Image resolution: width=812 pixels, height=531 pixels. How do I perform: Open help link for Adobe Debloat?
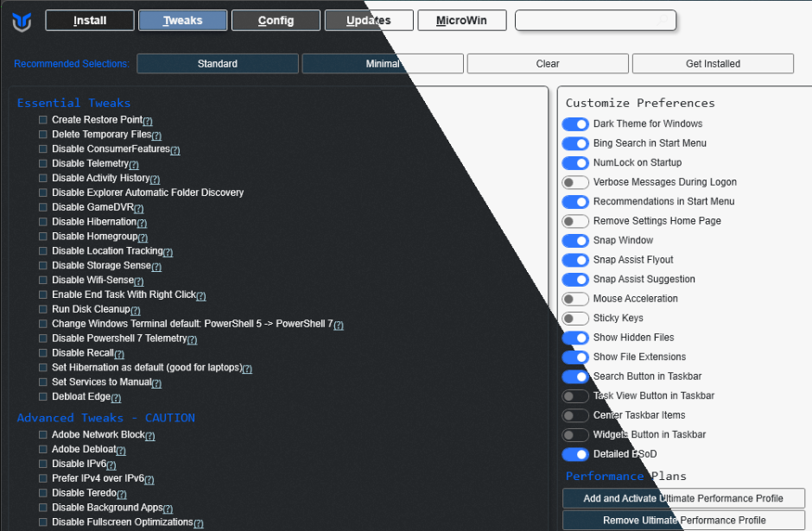[x=121, y=451]
